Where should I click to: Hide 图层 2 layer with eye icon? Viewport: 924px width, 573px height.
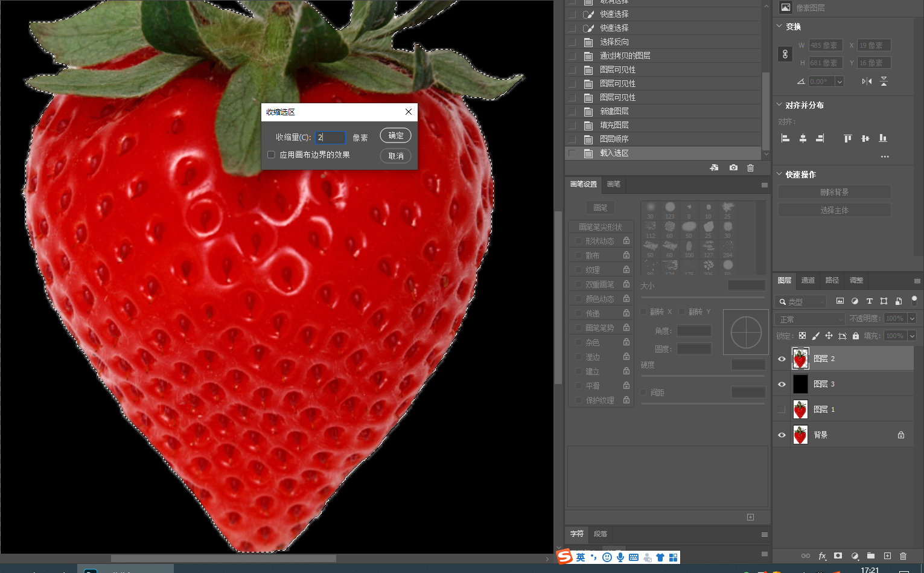[782, 359]
